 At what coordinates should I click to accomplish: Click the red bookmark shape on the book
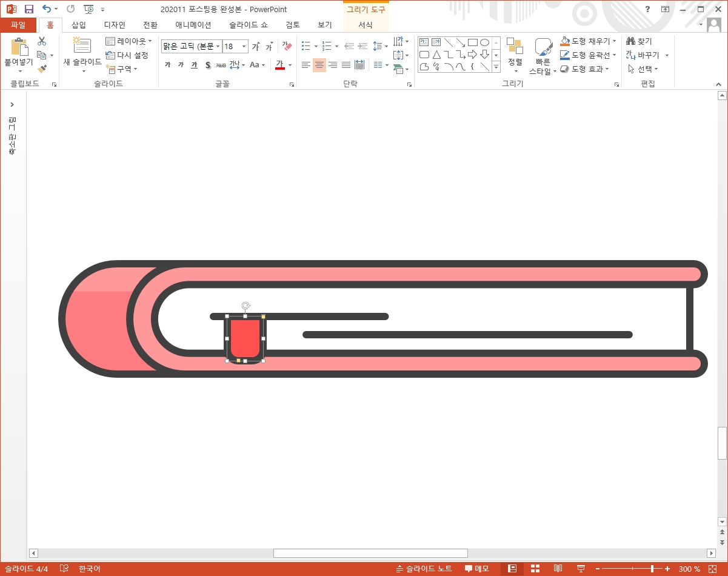pos(245,338)
